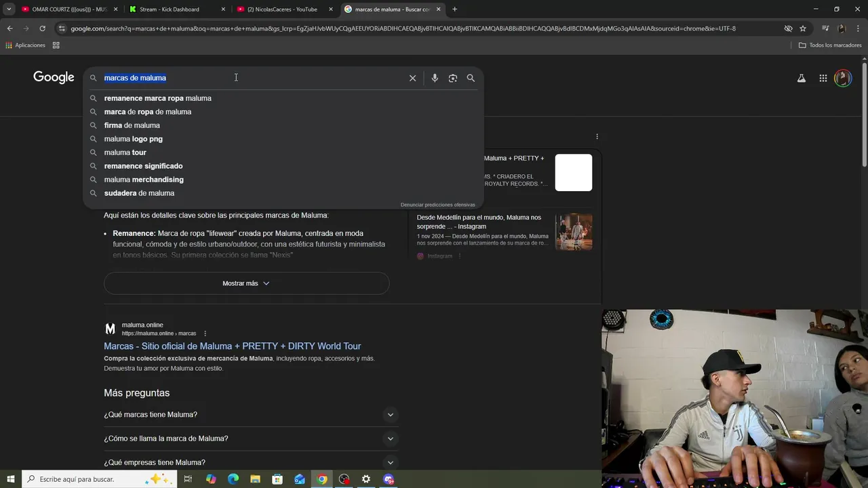Image resolution: width=868 pixels, height=488 pixels.
Task: Open File Explorer from taskbar
Action: [255, 479]
